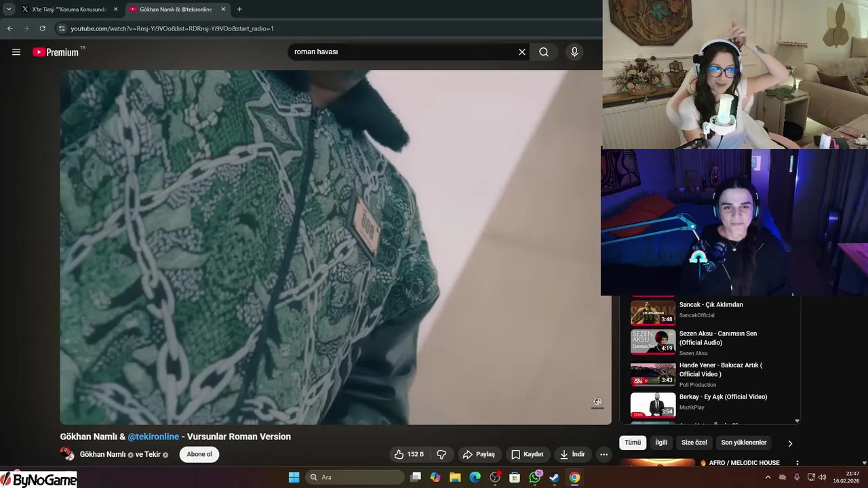The width and height of the screenshot is (868, 488).
Task: Select the Tümü filter chip
Action: (633, 443)
